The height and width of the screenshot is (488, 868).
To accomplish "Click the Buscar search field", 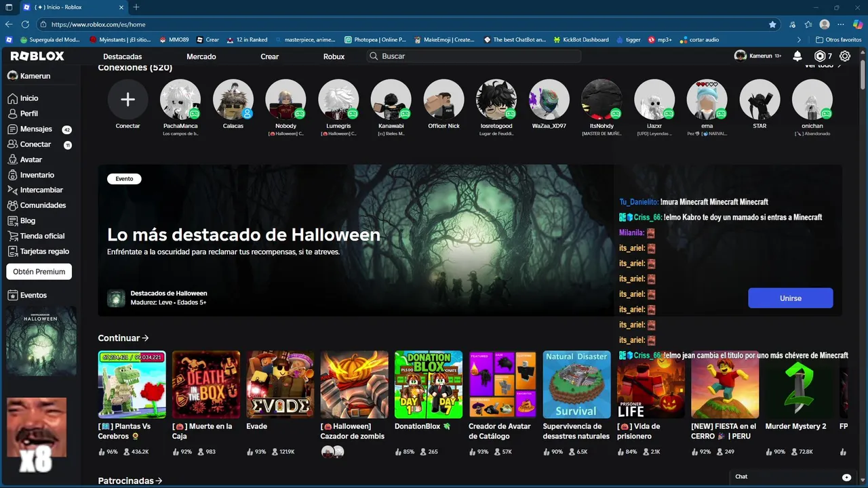I will tap(474, 56).
